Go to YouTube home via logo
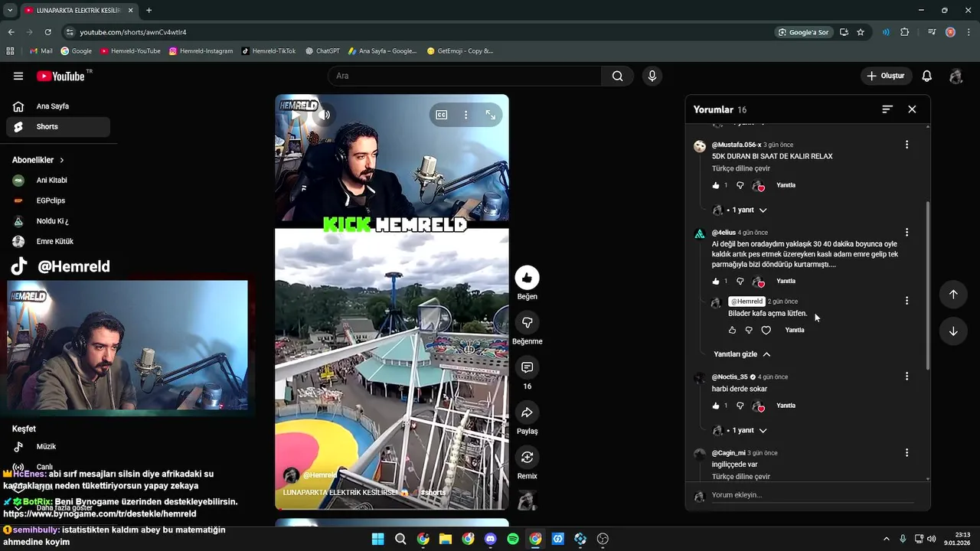The width and height of the screenshot is (980, 551). tap(60, 76)
